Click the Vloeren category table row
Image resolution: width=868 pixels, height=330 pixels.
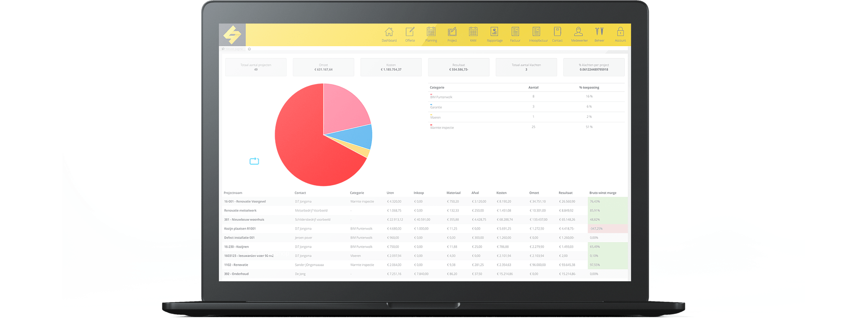[x=527, y=117]
